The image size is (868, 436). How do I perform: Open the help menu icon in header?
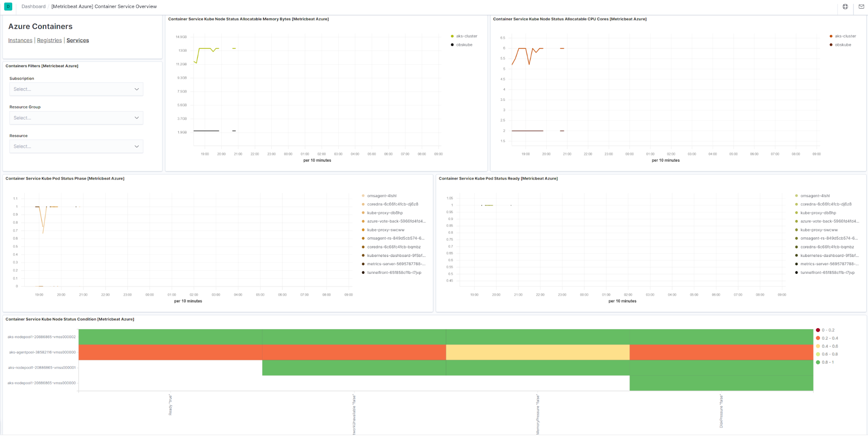845,7
